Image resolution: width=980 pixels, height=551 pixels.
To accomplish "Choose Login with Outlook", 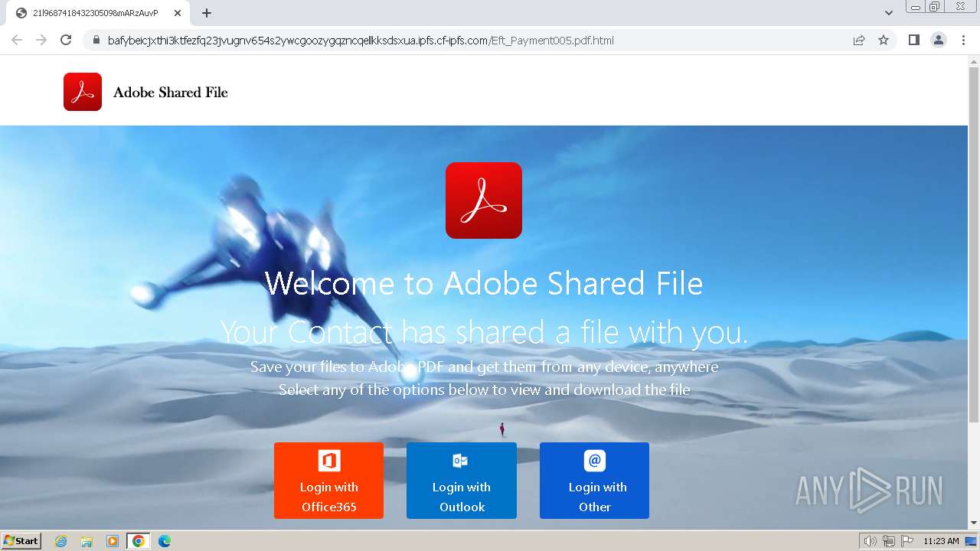I will [462, 481].
